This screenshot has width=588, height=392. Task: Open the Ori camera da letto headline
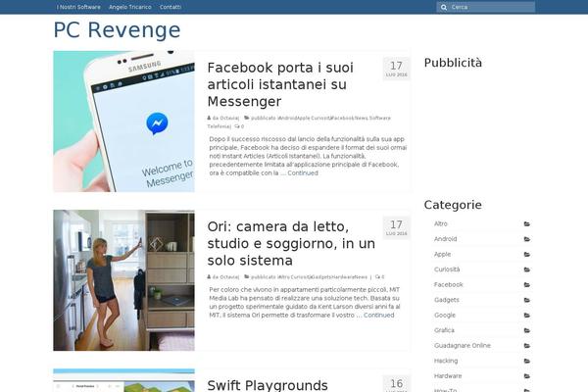(x=291, y=243)
